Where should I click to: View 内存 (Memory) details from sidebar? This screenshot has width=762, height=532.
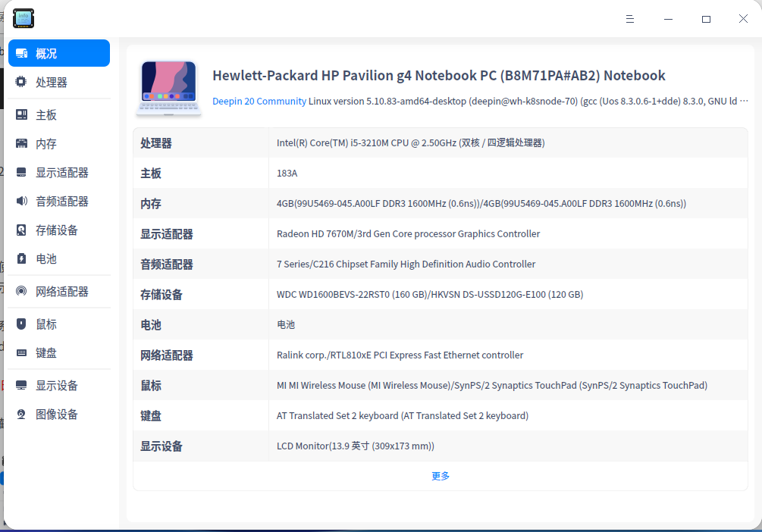pyautogui.click(x=45, y=143)
